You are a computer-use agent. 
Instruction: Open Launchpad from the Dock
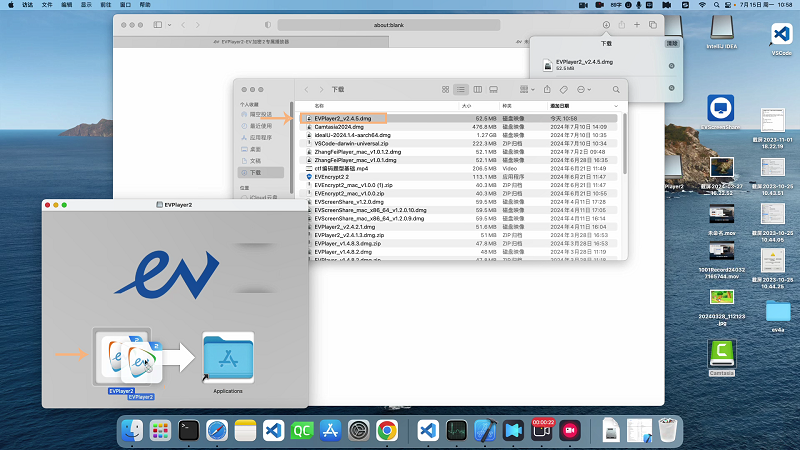pyautogui.click(x=160, y=431)
